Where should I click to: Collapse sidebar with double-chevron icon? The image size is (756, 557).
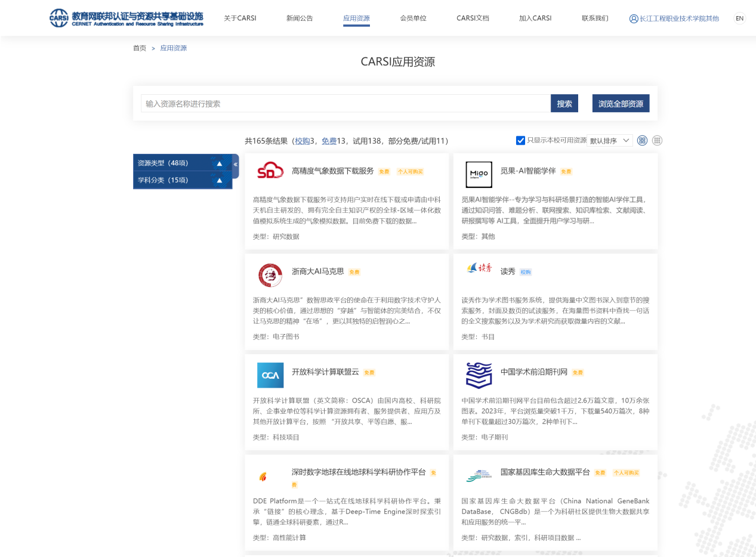pyautogui.click(x=236, y=164)
